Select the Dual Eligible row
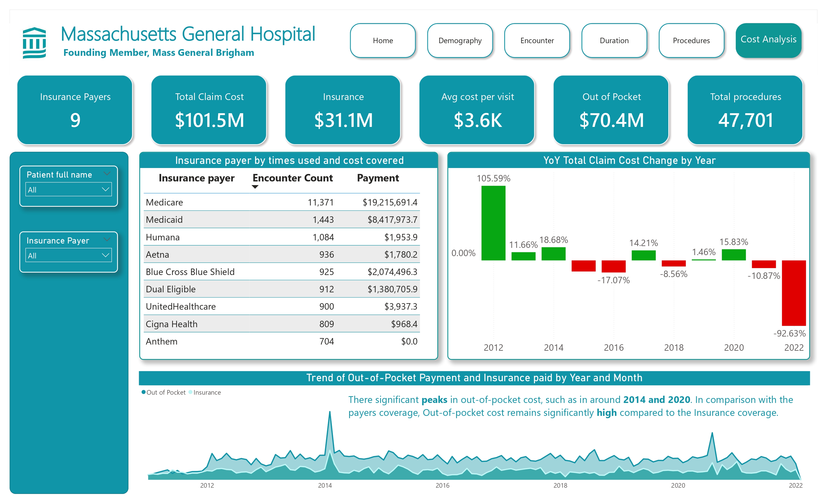Image resolution: width=827 pixels, height=504 pixels. coord(282,289)
